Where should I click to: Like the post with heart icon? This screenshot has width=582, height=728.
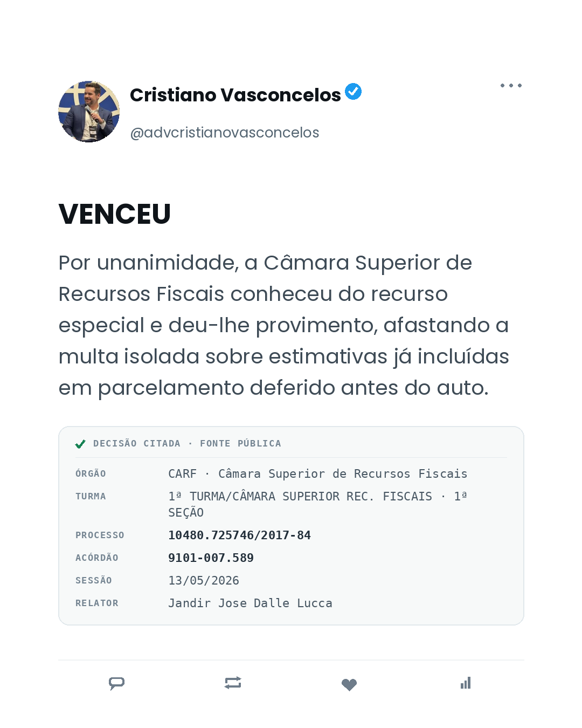tap(349, 684)
